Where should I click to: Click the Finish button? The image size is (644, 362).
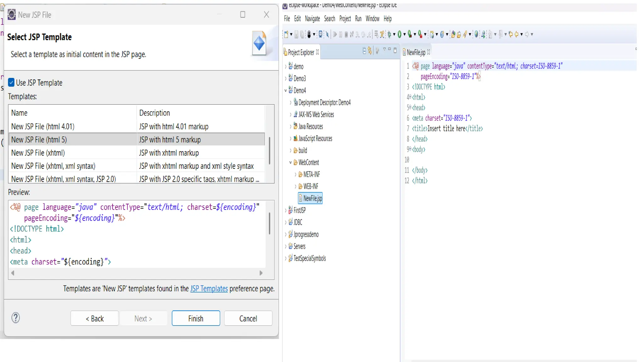[x=196, y=318]
